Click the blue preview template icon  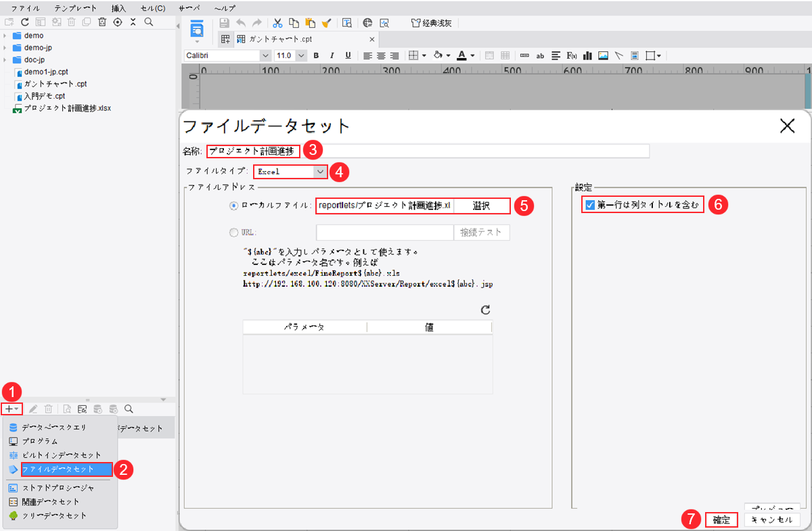(x=197, y=28)
